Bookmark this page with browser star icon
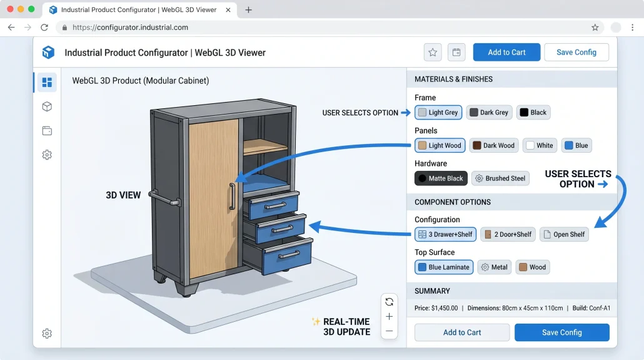644x360 pixels. [595, 28]
